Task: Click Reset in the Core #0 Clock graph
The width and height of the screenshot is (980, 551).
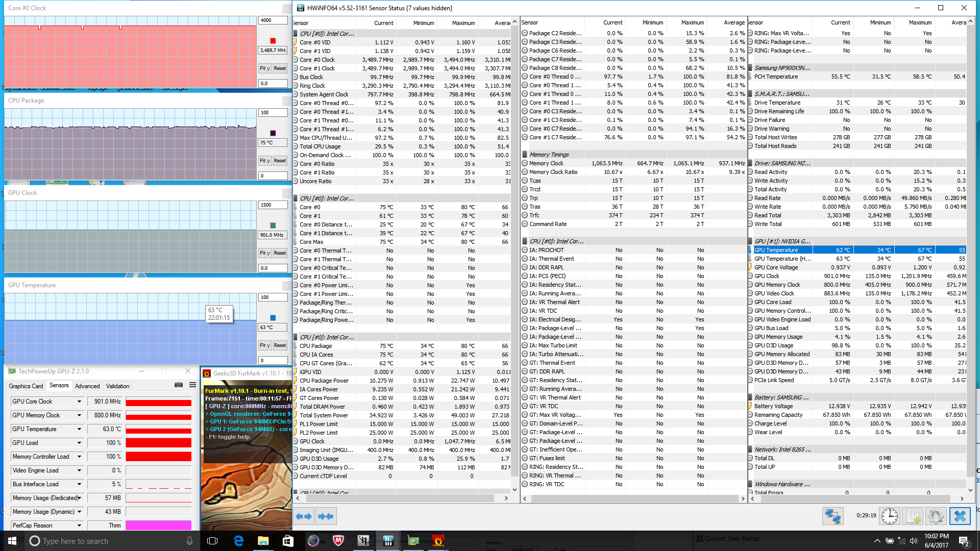Action: pyautogui.click(x=280, y=68)
